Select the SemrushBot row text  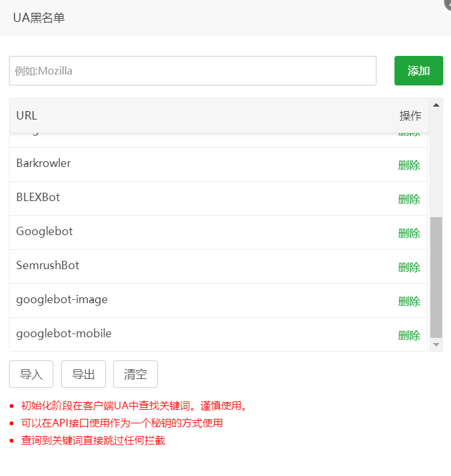(48, 265)
